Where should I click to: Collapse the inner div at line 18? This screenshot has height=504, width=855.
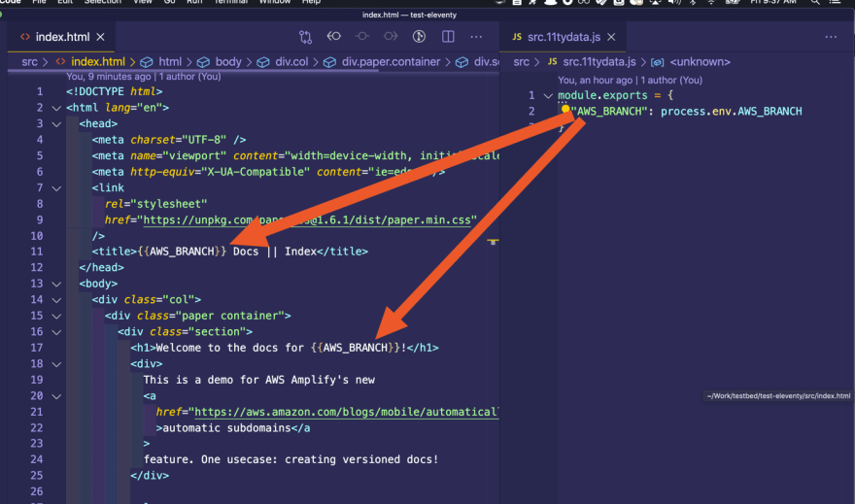[x=56, y=364]
